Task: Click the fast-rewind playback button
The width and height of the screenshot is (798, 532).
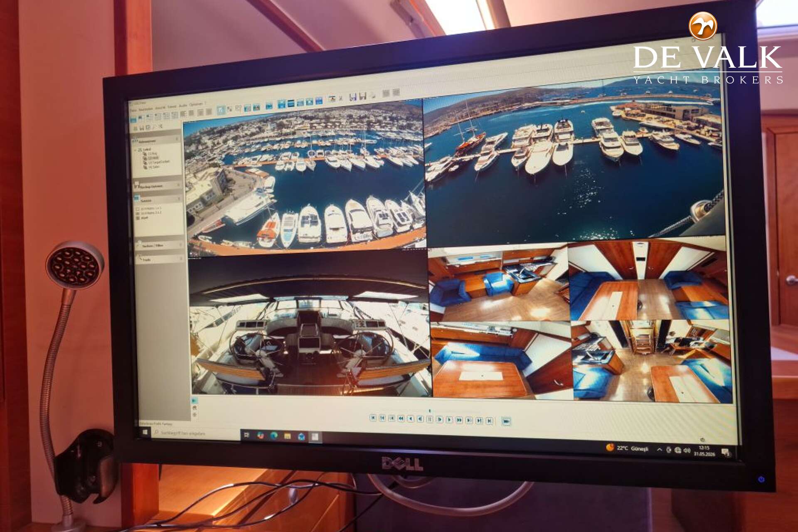Action: pyautogui.click(x=401, y=419)
